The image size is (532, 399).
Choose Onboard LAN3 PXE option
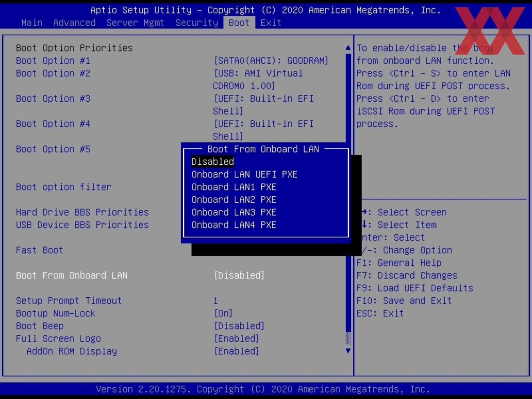[234, 212]
